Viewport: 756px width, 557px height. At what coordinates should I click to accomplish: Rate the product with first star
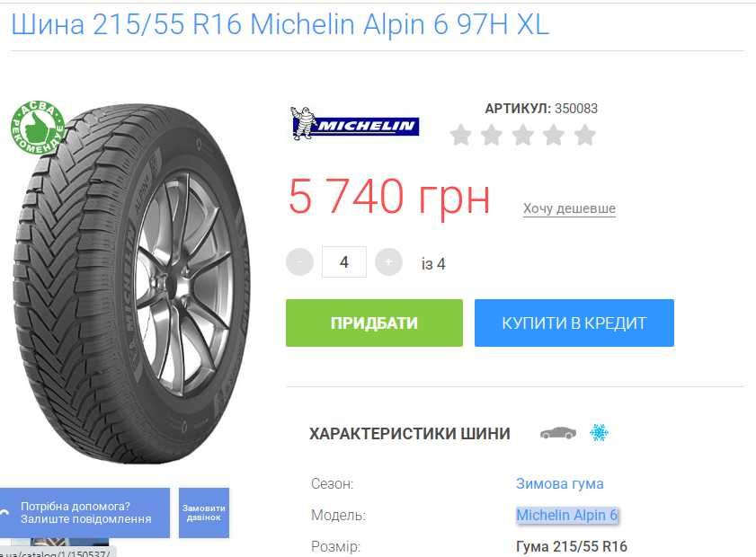tap(461, 135)
